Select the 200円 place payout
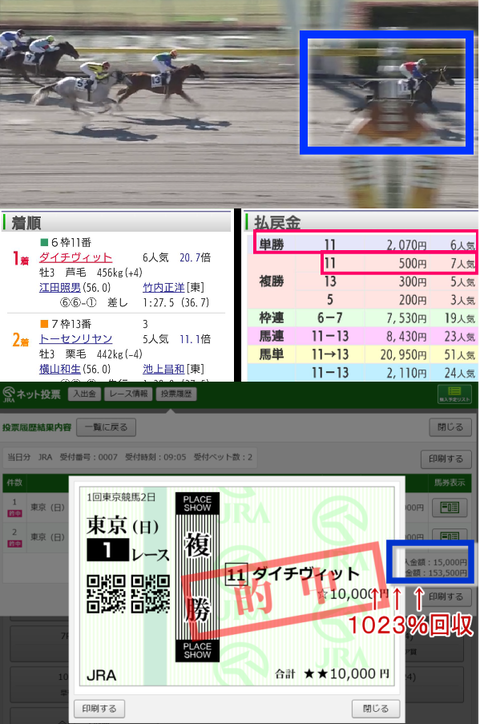The height and width of the screenshot is (724, 480). click(x=413, y=300)
